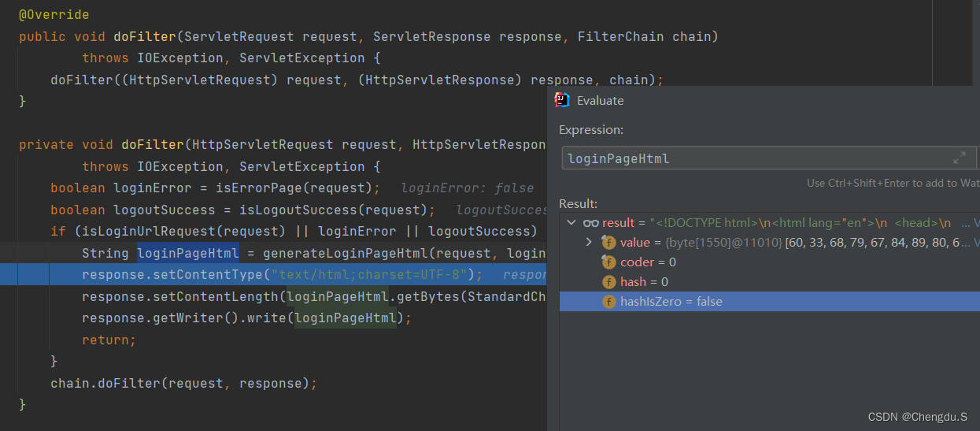Click the field icon next to value
The height and width of the screenshot is (431, 980).
point(608,243)
